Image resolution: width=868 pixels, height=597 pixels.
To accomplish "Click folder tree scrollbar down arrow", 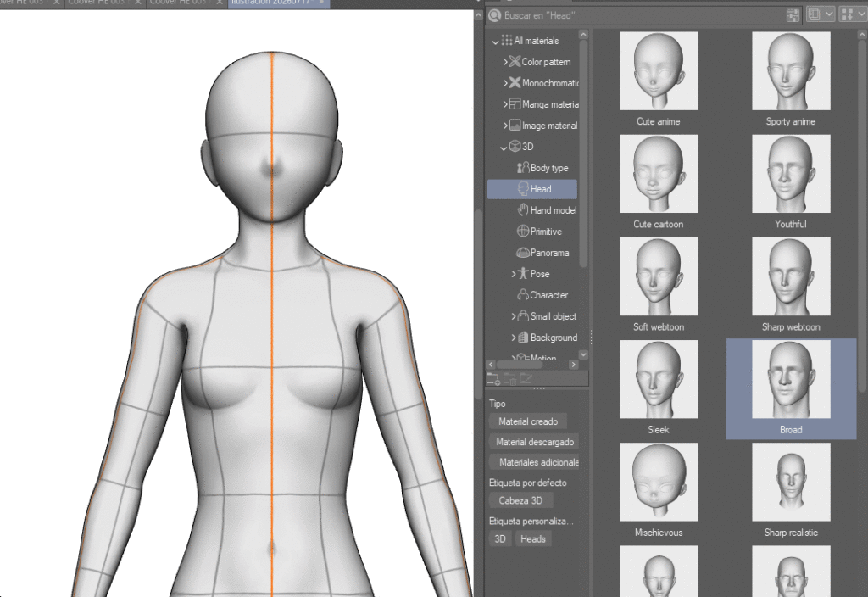I will (x=583, y=354).
